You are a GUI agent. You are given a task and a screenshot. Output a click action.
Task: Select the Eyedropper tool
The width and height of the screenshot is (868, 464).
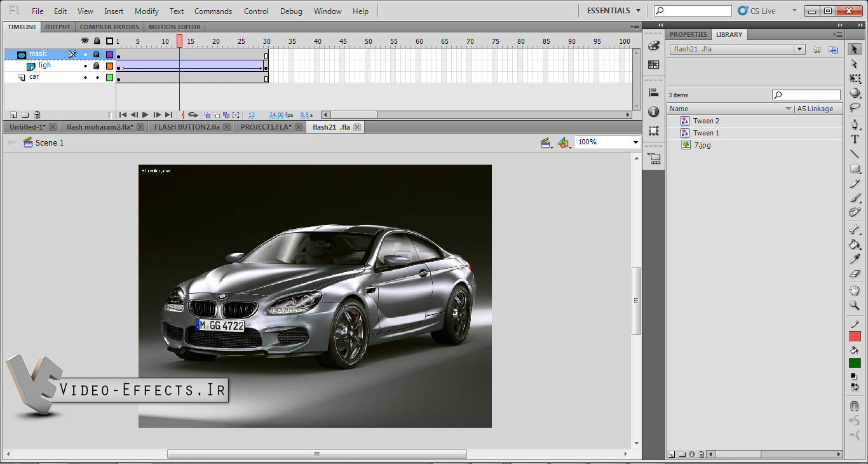pos(855,259)
